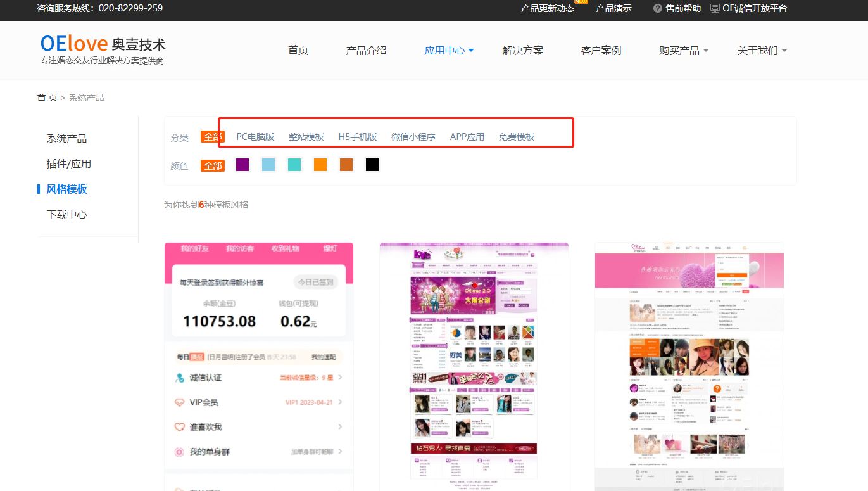
Task: Select 下载中心 in the sidebar
Action: [x=67, y=214]
